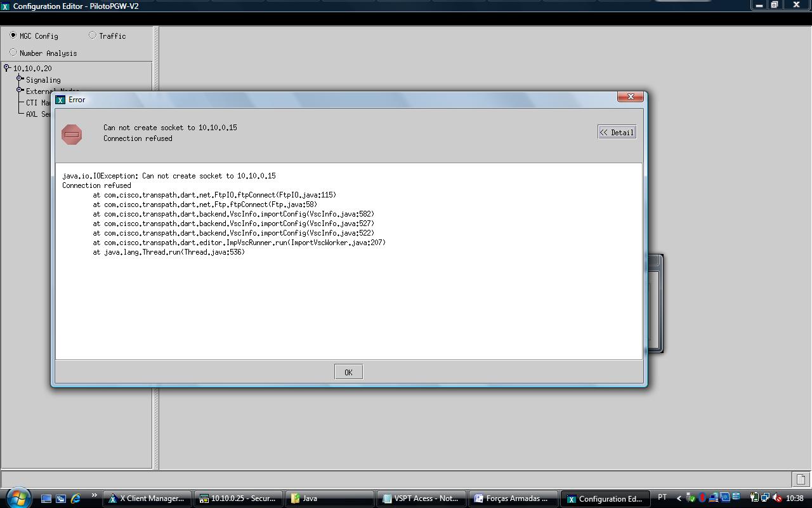The image size is (812, 508).
Task: Click the blue square tray icon
Action: (x=725, y=498)
